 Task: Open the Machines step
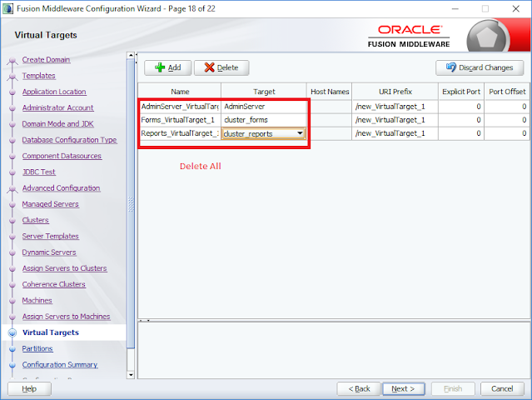37,301
